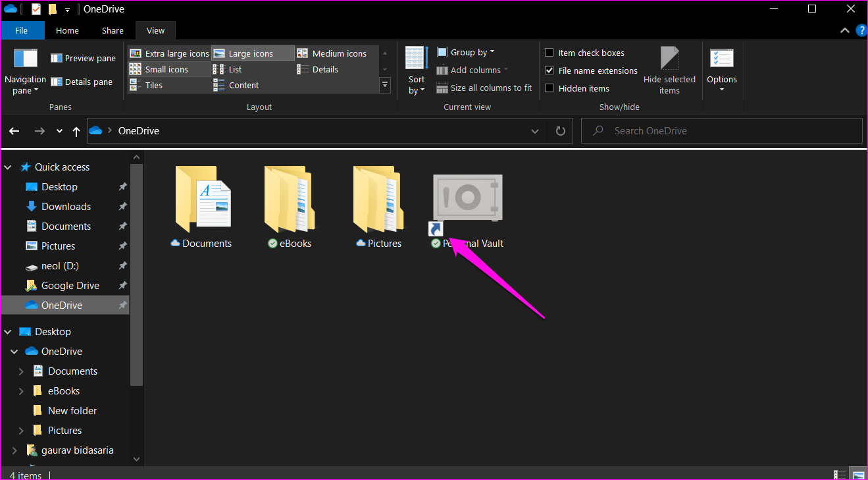868x480 pixels.
Task: Go back to previous folder
Action: 14,131
